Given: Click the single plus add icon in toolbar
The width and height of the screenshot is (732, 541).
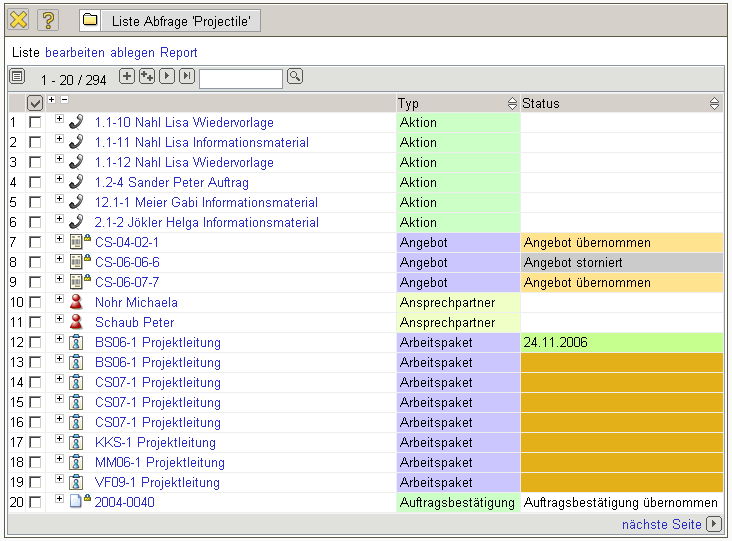Looking at the screenshot, I should pos(126,76).
